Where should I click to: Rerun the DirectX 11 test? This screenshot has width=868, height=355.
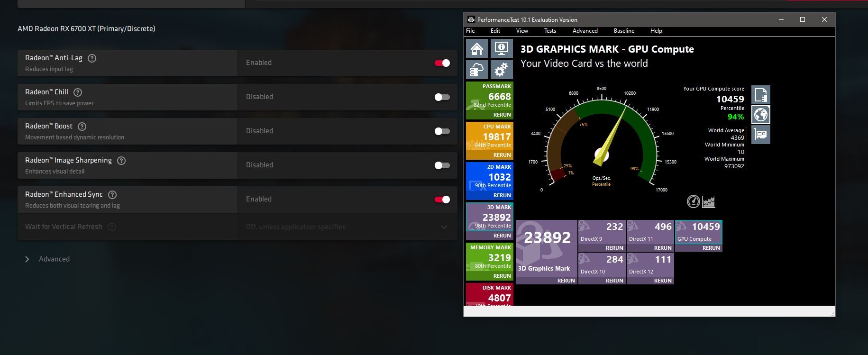(663, 248)
